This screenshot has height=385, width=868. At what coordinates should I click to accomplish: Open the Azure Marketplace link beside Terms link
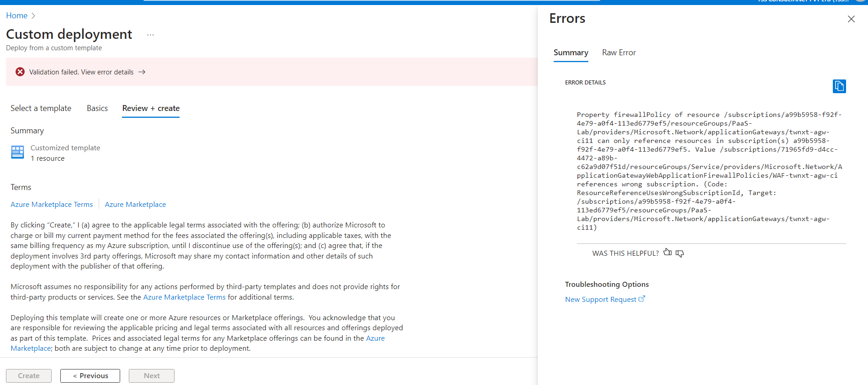tap(135, 205)
